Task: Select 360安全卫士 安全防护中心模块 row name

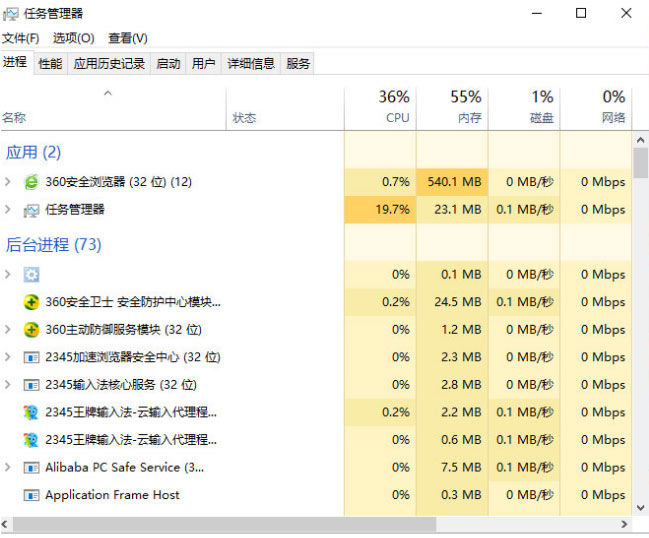Action: click(133, 302)
